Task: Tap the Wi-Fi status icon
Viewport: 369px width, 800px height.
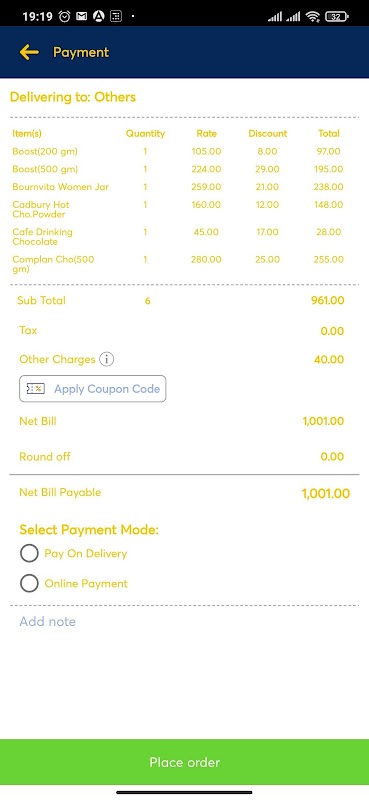Action: pos(312,17)
